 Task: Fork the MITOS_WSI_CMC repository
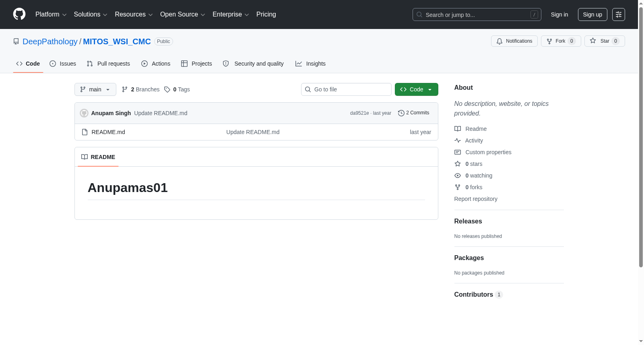(x=561, y=41)
